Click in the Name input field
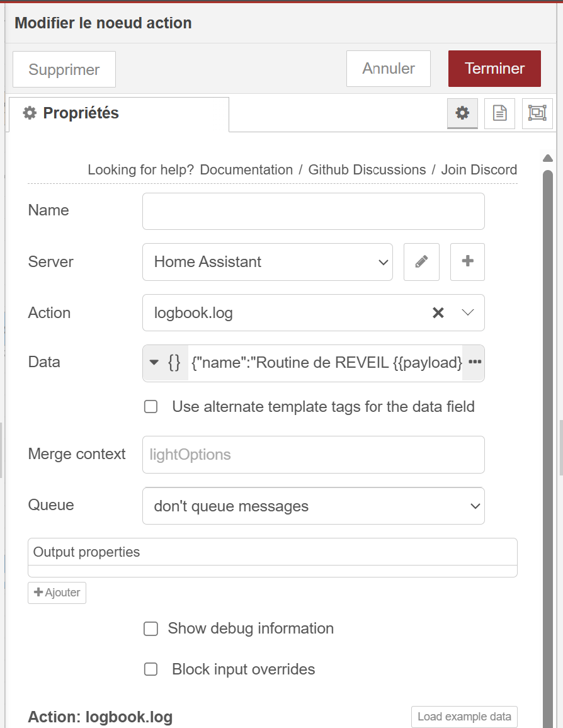The width and height of the screenshot is (563, 728). click(313, 211)
